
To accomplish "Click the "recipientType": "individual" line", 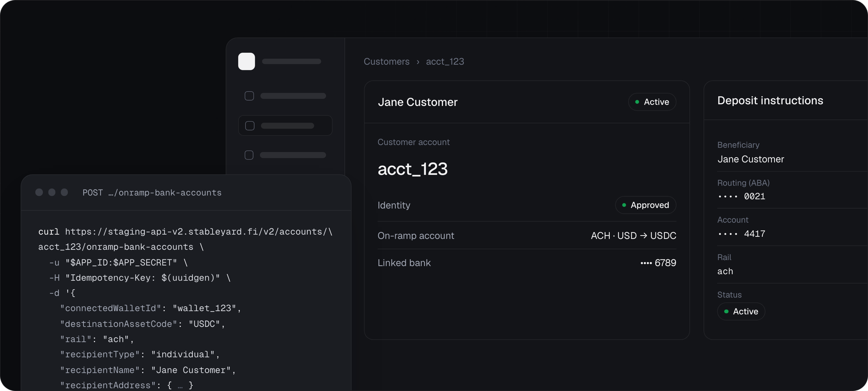I will [x=140, y=355].
